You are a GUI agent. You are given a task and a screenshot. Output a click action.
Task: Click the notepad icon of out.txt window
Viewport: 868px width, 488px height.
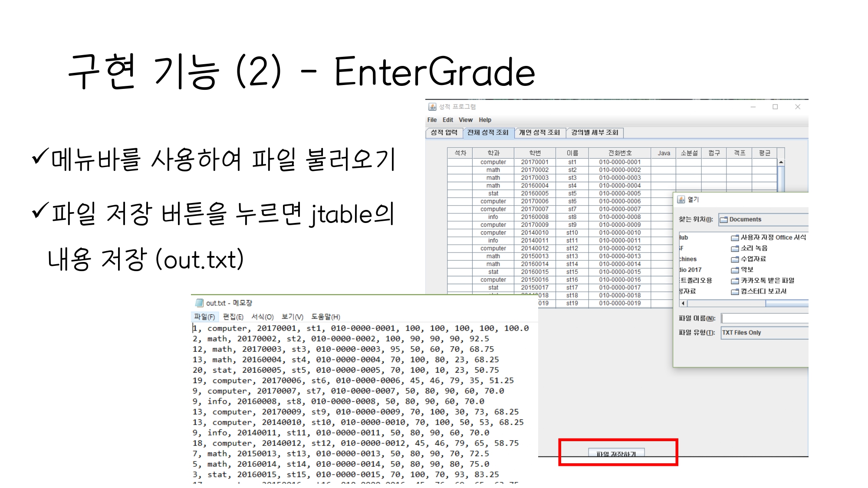tap(199, 303)
